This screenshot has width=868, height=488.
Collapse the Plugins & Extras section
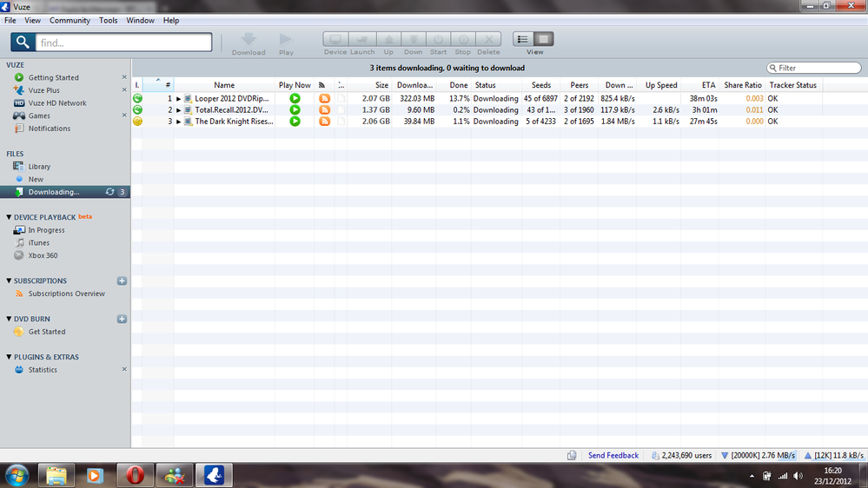[x=9, y=357]
